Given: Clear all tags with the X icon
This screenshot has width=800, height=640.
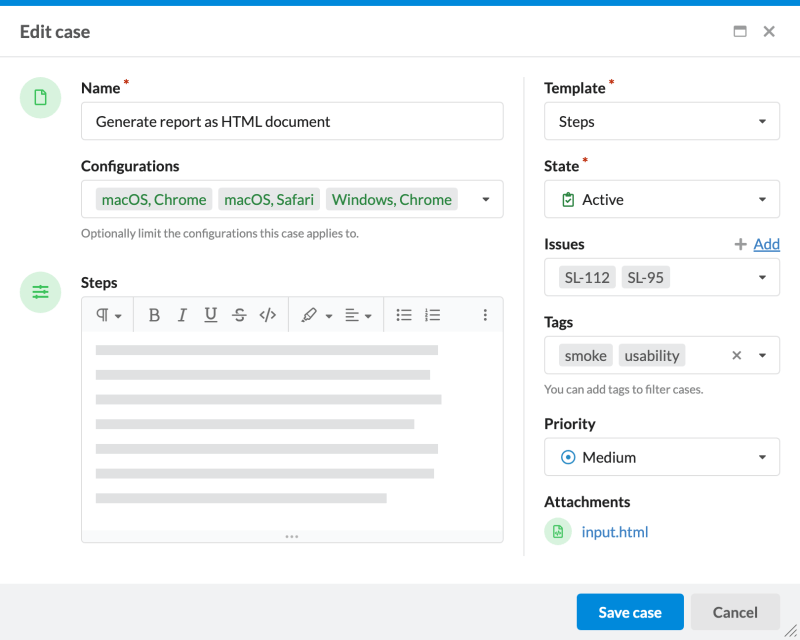Looking at the screenshot, I should point(736,355).
